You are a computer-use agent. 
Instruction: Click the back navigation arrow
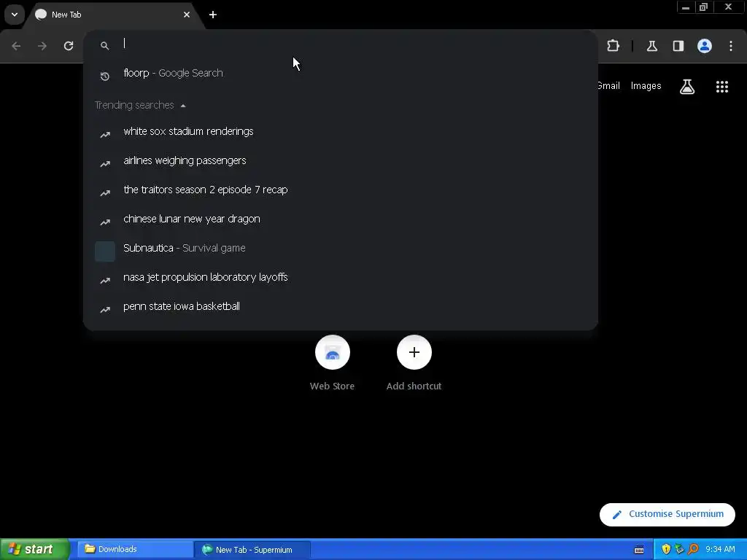pyautogui.click(x=16, y=46)
